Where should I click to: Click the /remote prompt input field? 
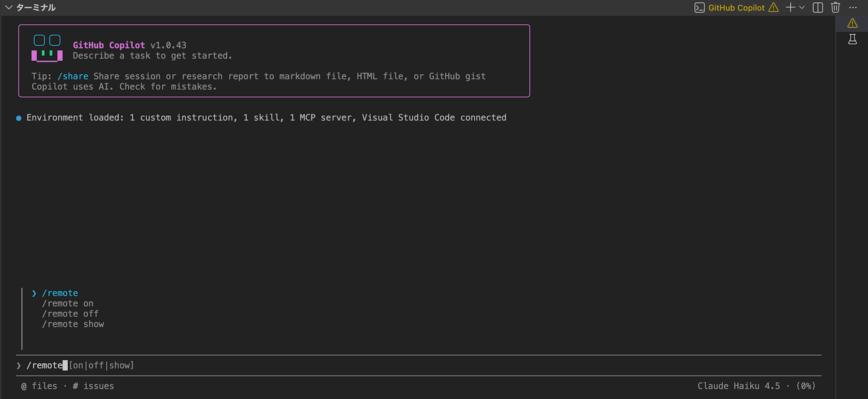point(419,365)
